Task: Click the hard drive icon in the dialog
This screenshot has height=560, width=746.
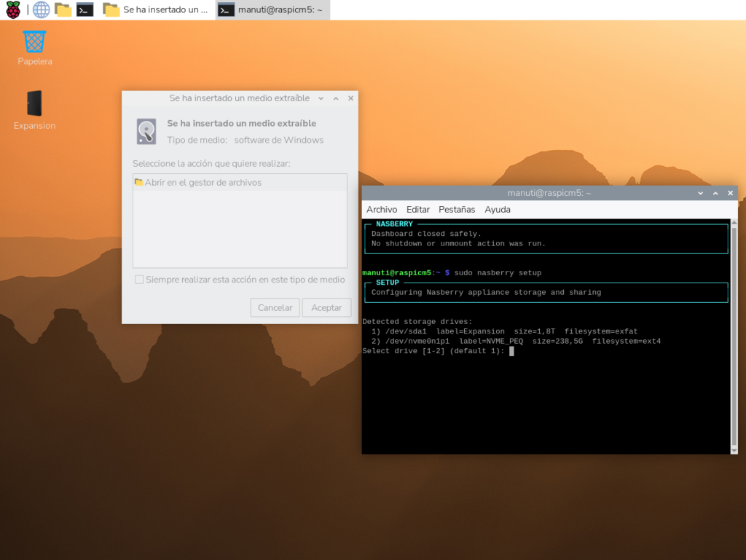Action: click(146, 131)
